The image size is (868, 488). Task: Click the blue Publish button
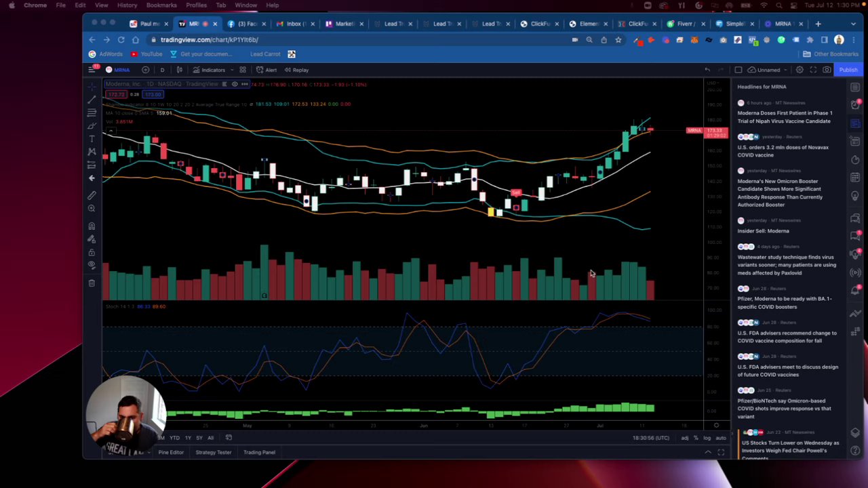(x=848, y=70)
